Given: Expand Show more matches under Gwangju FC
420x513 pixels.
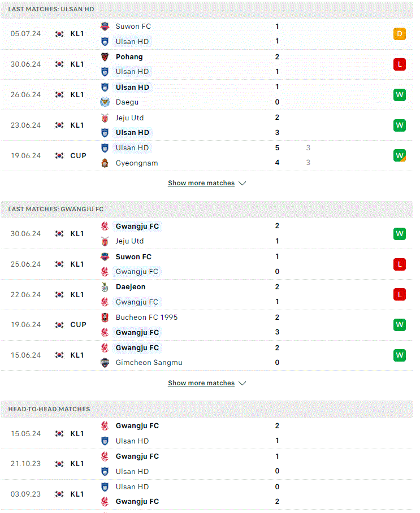Looking at the screenshot, I should click(201, 383).
